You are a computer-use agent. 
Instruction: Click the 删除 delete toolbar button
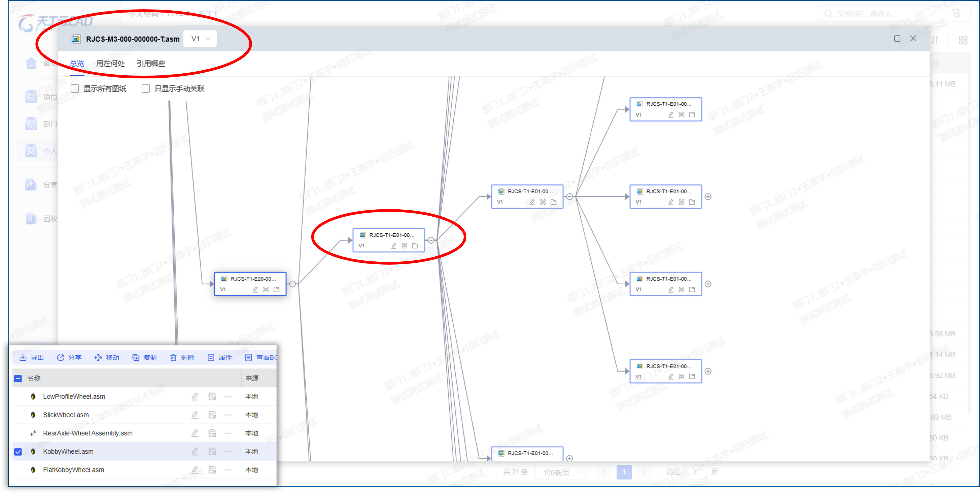point(182,357)
